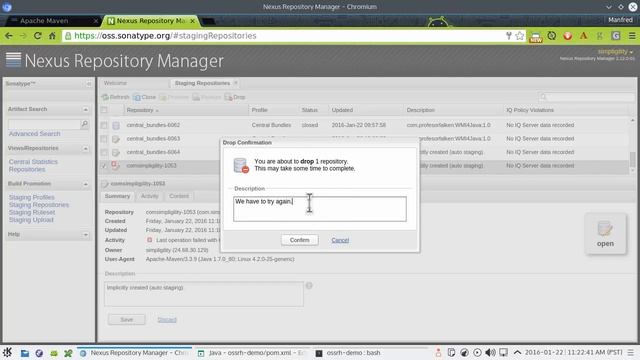Open Central Statistics link
Screen dimensions: 640x360
click(x=33, y=162)
